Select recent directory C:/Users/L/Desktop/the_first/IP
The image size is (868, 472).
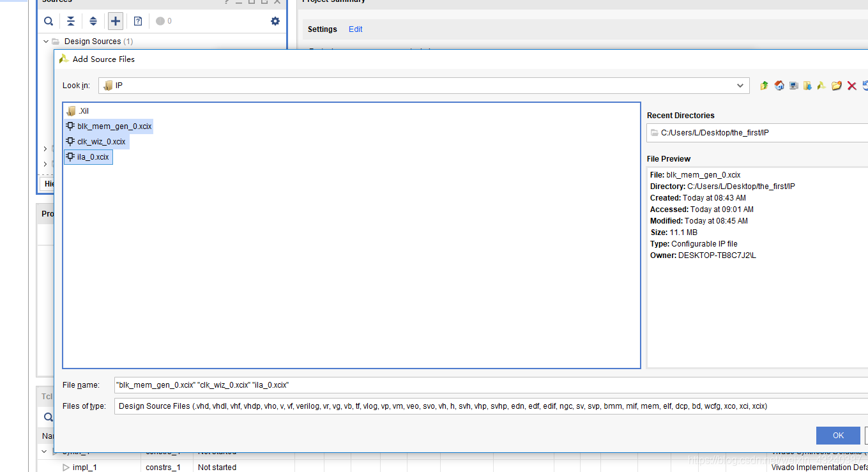[x=758, y=133]
